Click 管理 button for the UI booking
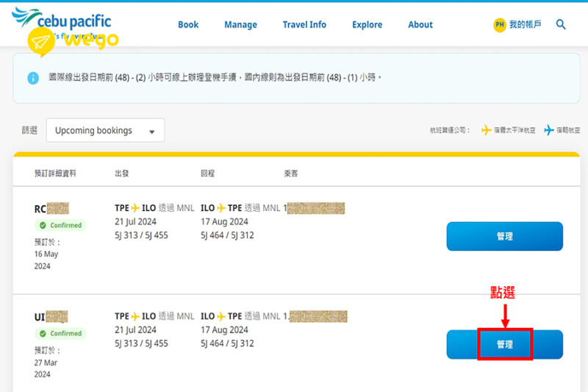The image size is (588, 392). point(504,344)
